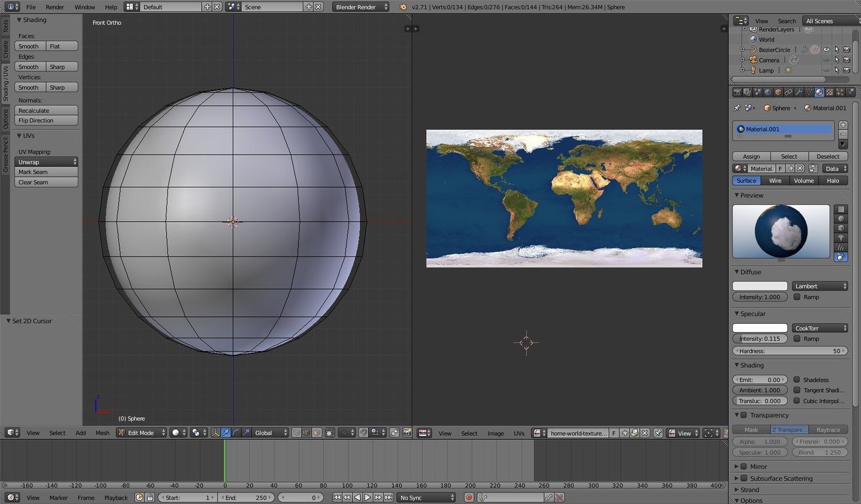The image size is (861, 504).
Task: Open the Object constraints link properties tab
Action: click(788, 93)
